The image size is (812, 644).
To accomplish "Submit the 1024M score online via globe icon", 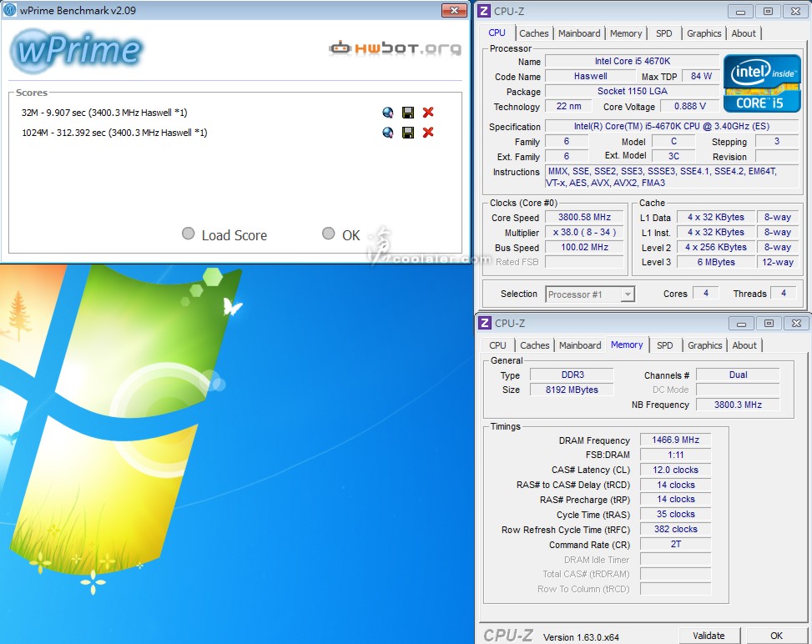I will click(388, 133).
